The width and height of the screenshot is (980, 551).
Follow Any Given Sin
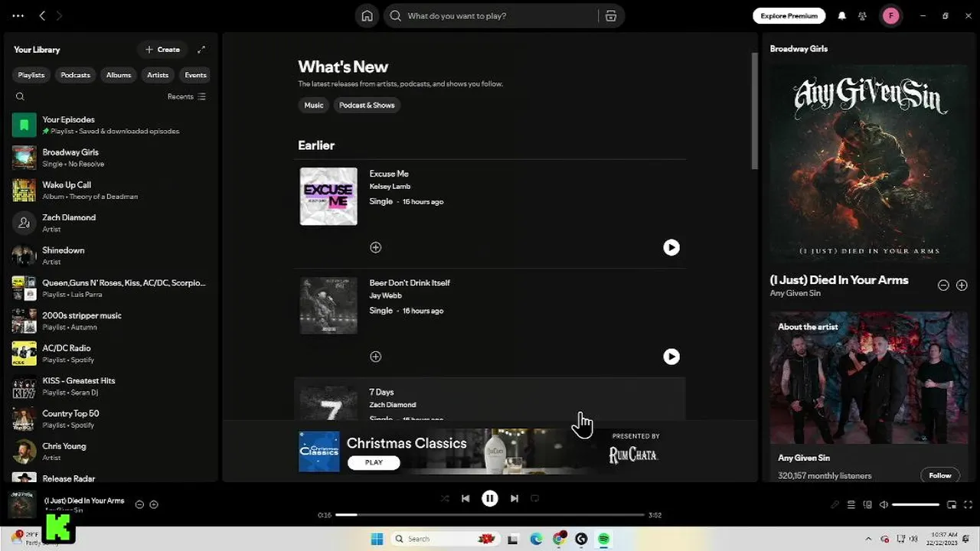pos(940,475)
